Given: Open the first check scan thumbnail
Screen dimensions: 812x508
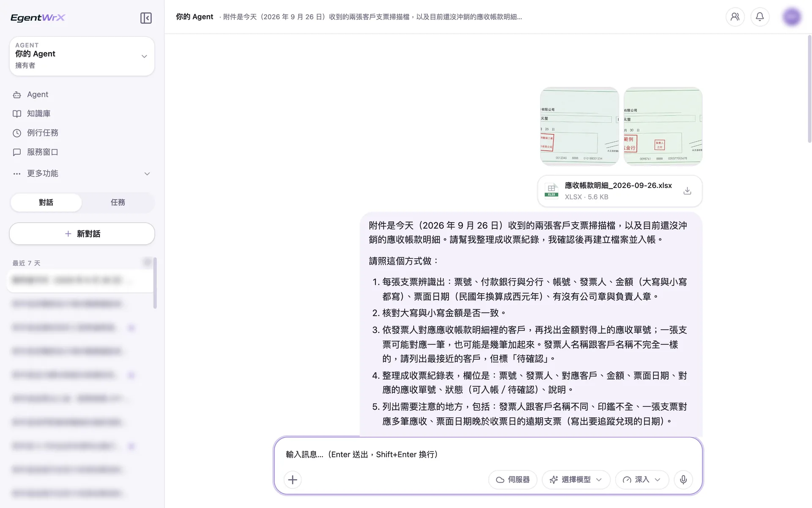Looking at the screenshot, I should point(579,126).
